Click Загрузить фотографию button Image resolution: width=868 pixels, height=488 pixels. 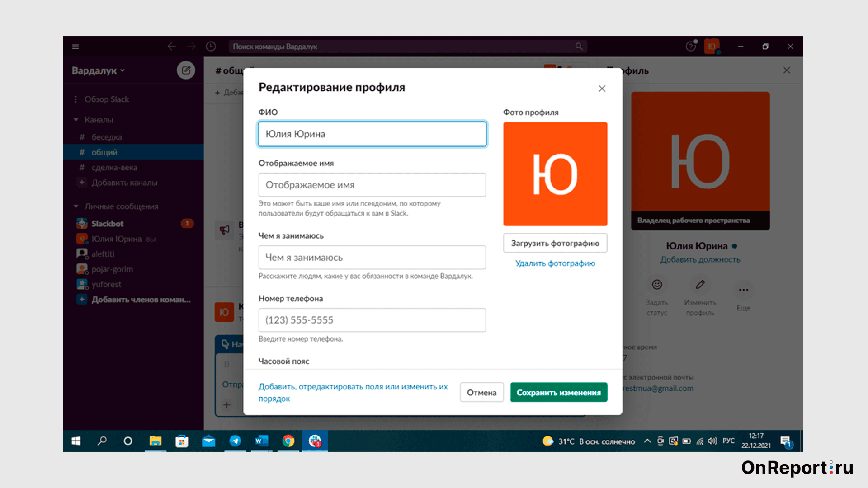pyautogui.click(x=555, y=243)
